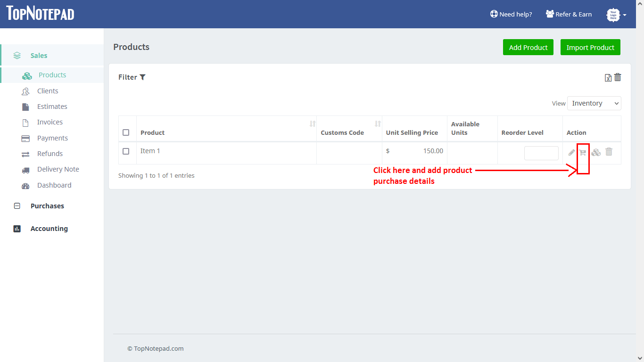Click the Clients person icon
The height and width of the screenshot is (362, 644).
click(x=25, y=91)
